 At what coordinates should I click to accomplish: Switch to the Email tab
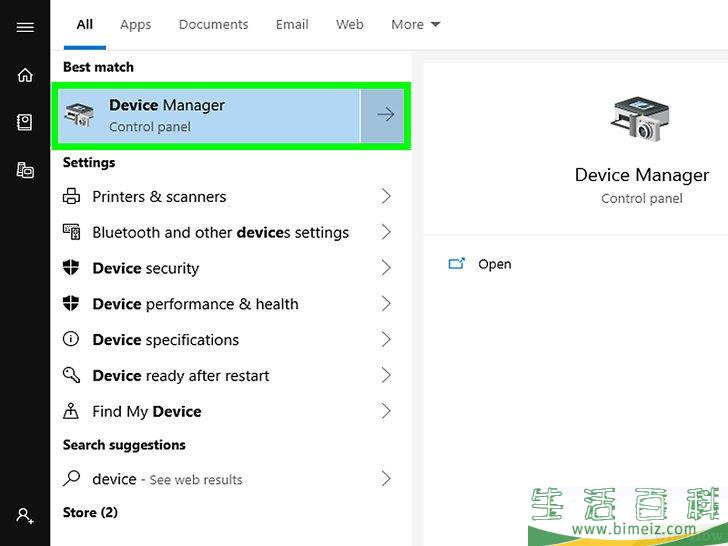point(292,24)
